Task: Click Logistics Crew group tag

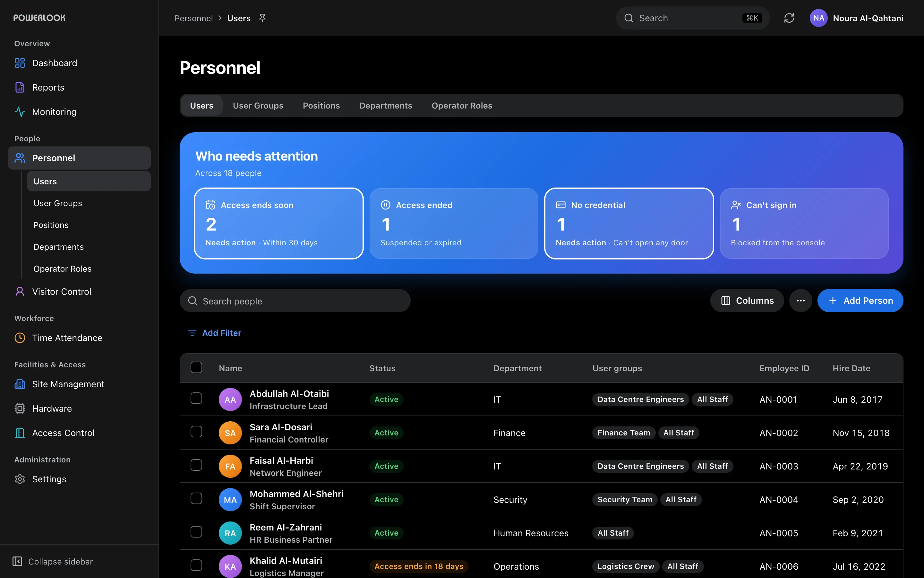Action: [625, 566]
